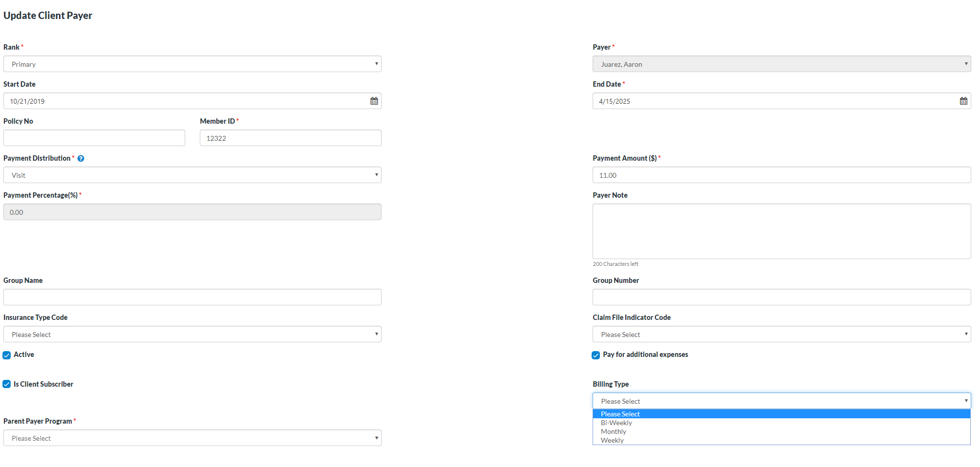980x467 pixels.
Task: Select the Monthly billing option
Action: [x=613, y=431]
